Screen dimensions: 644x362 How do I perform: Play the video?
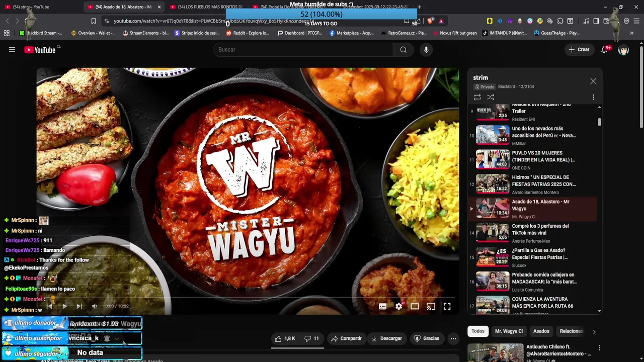[x=64, y=306]
